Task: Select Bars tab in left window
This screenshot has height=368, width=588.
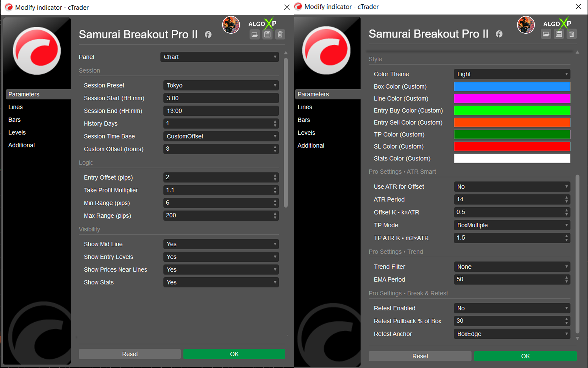Action: [14, 120]
